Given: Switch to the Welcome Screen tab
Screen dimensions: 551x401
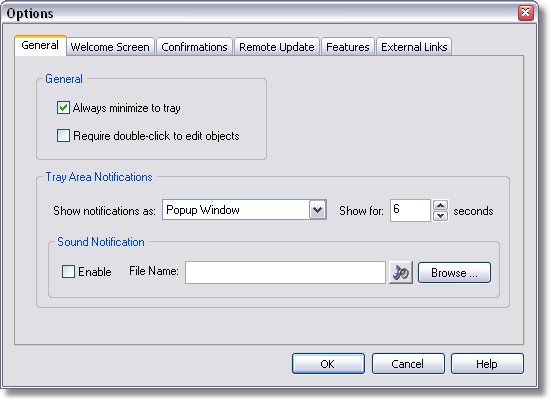Looking at the screenshot, I should coord(110,47).
